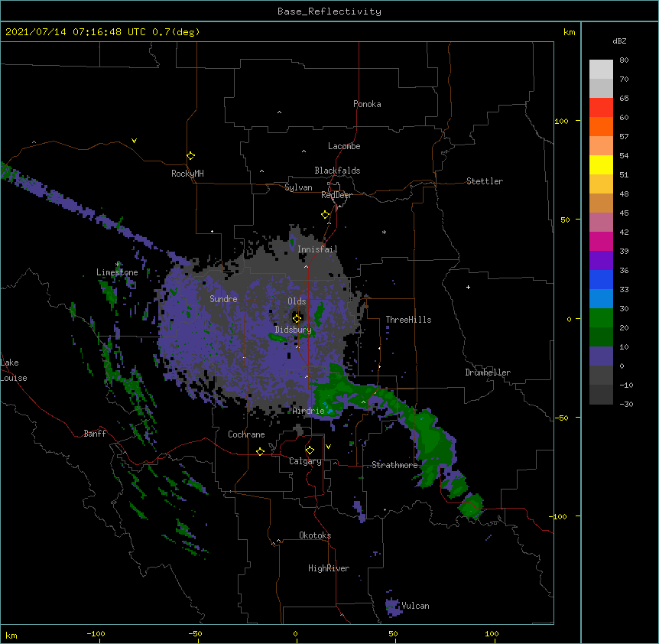Select the Vulcan label
The height and width of the screenshot is (644, 659).
point(415,606)
